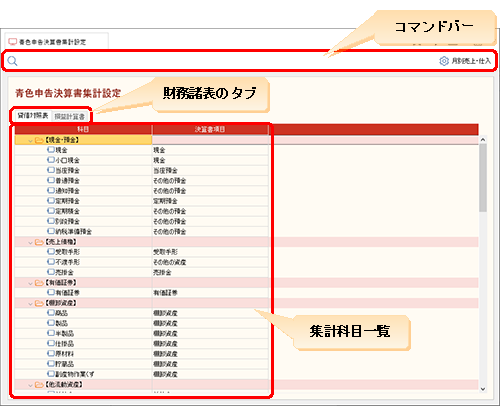Switch to the 損益計算書 tab
This screenshot has width=500, height=406.
click(70, 116)
